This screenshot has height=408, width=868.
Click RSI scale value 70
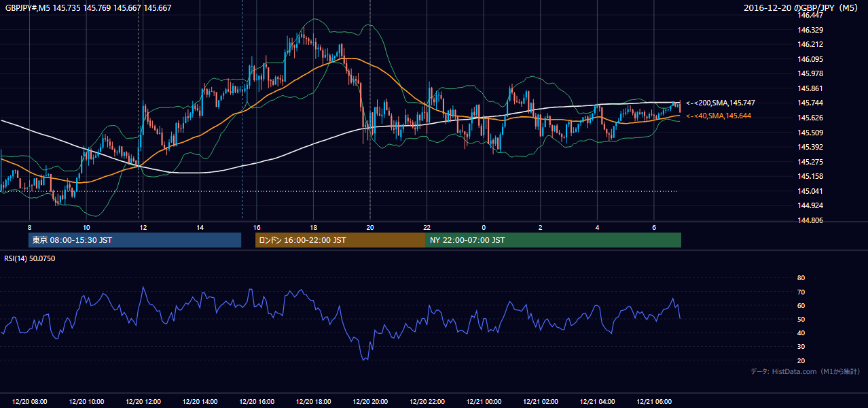click(801, 292)
